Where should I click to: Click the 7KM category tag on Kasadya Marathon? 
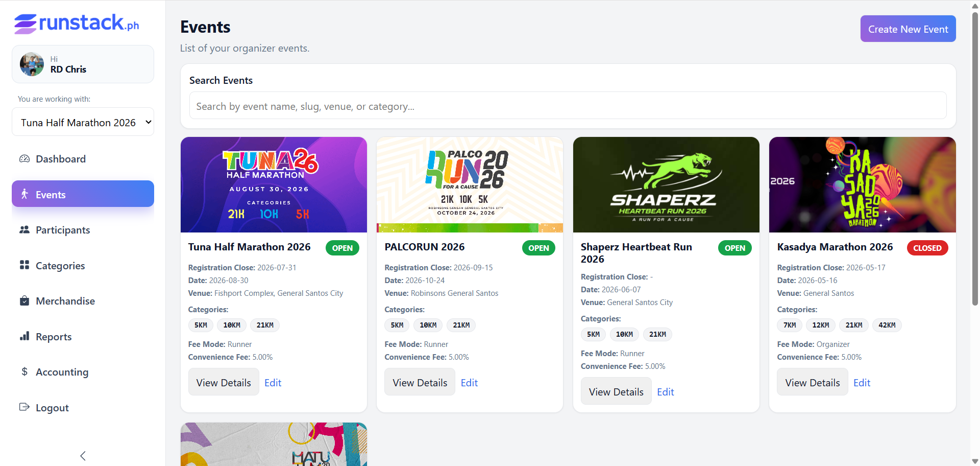(x=790, y=325)
